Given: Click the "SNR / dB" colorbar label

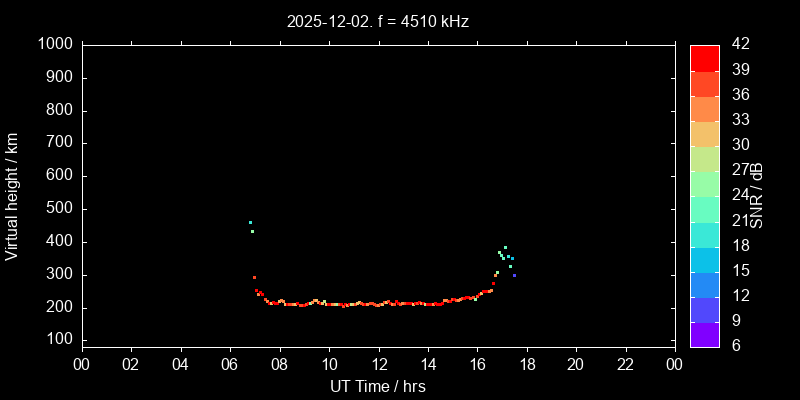Looking at the screenshot, I should pyautogui.click(x=757, y=195).
